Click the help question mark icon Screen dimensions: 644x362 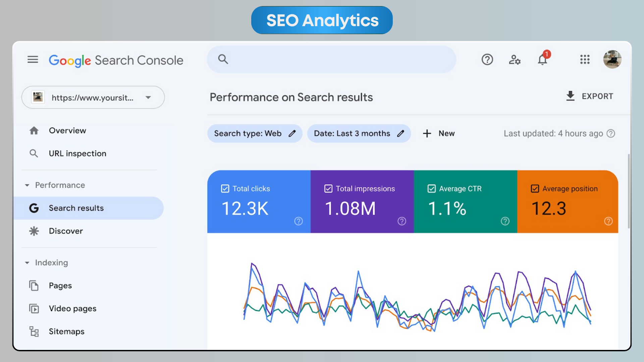(487, 60)
